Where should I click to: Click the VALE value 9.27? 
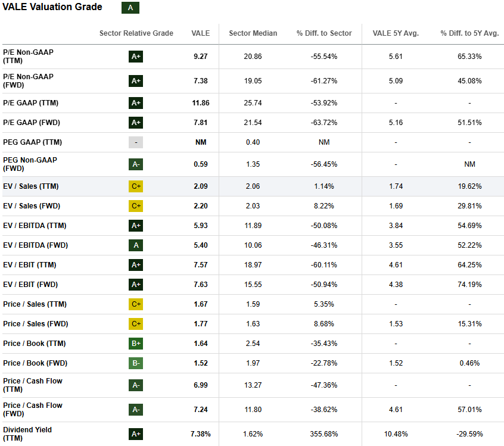click(201, 57)
